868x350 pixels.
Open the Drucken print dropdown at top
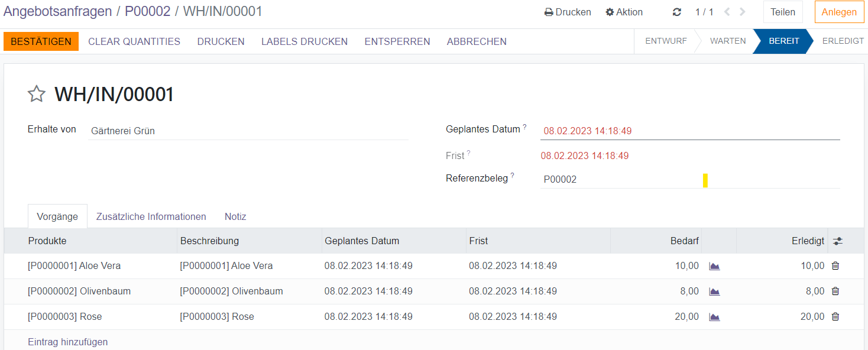(x=568, y=12)
